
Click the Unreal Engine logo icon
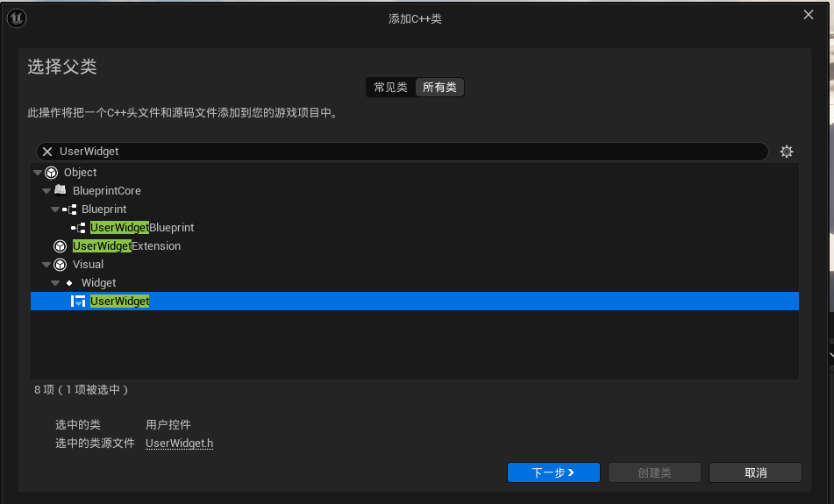tap(17, 18)
